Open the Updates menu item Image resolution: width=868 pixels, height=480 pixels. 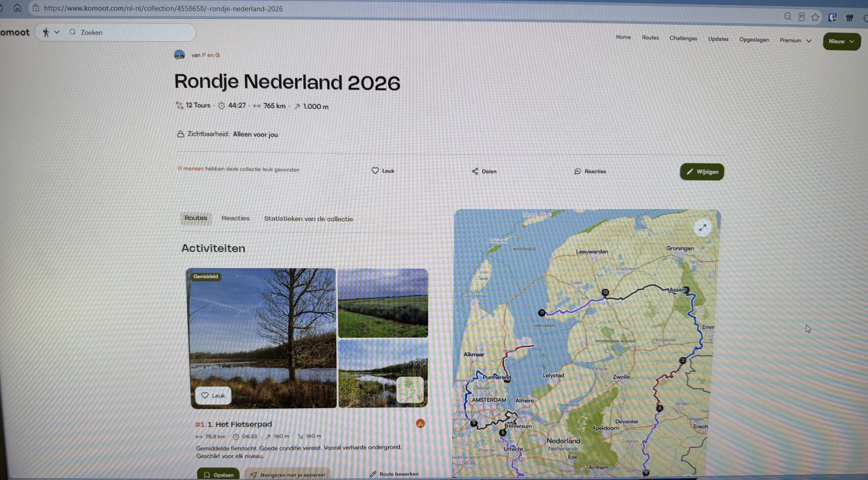point(718,39)
